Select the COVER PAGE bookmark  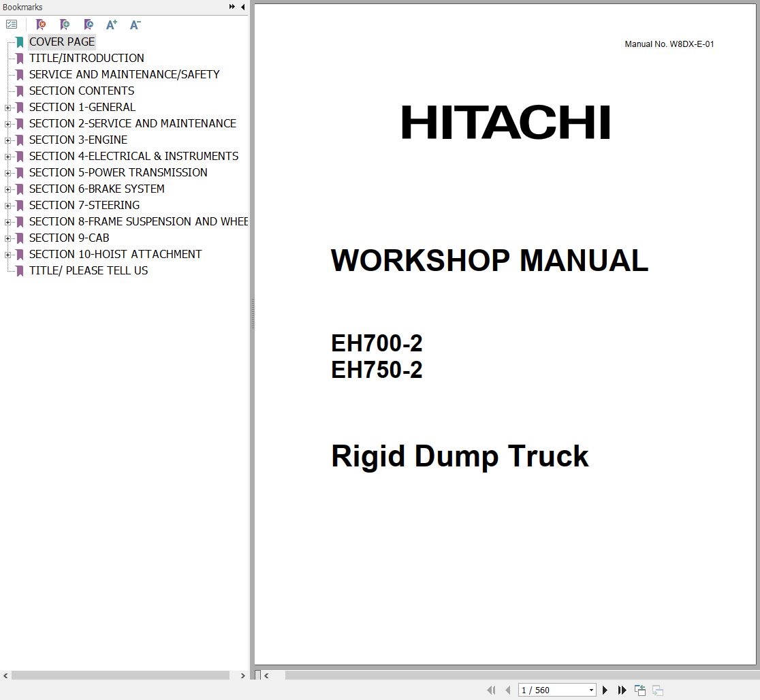pos(61,42)
